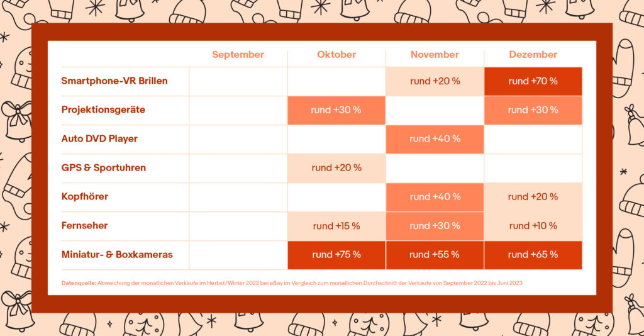Select Auto DVD Player November +40 % cell
Image resolution: width=644 pixels, height=336 pixels.
435,139
